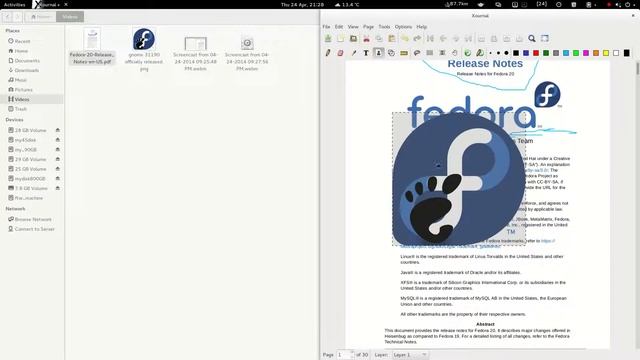Click the Undo arrow icon
This screenshot has height=360, width=640.
[x=404, y=38]
